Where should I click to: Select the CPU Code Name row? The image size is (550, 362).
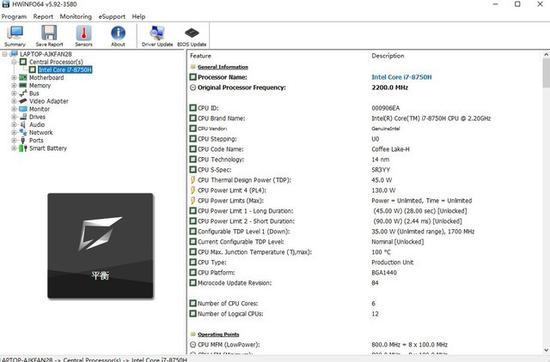pos(365,149)
